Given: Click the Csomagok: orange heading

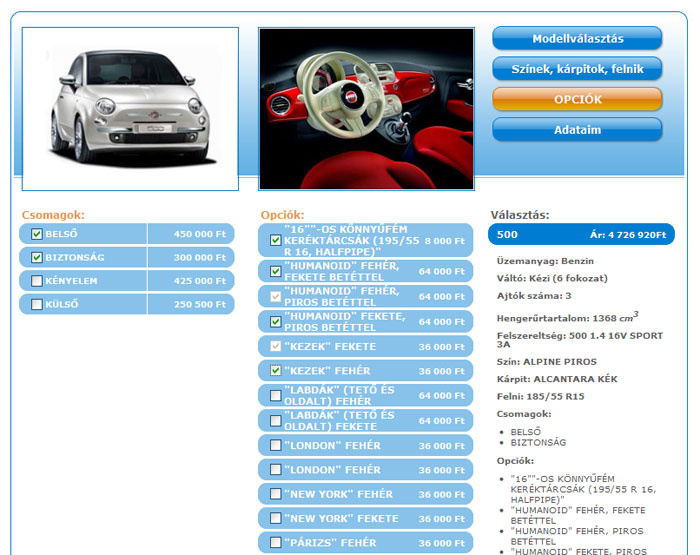Looking at the screenshot, I should [53, 215].
